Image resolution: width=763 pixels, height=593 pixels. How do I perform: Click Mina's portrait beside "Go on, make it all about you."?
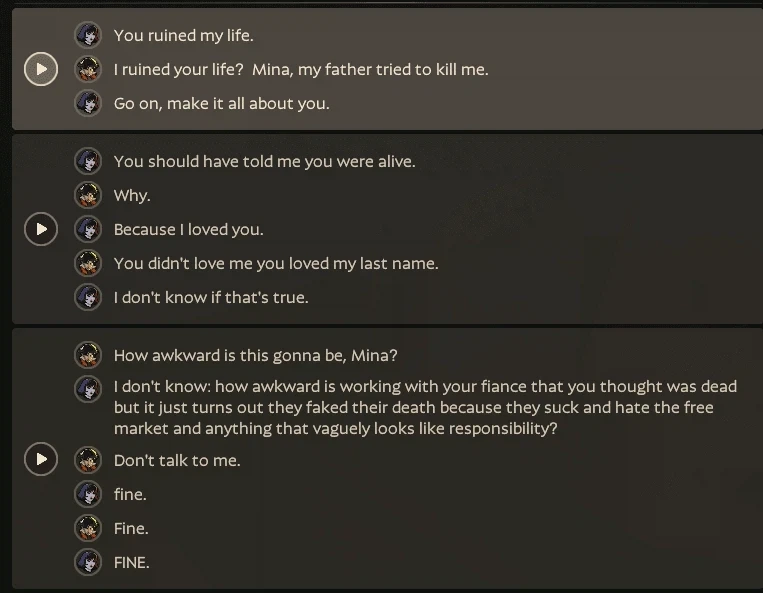pyautogui.click(x=88, y=103)
